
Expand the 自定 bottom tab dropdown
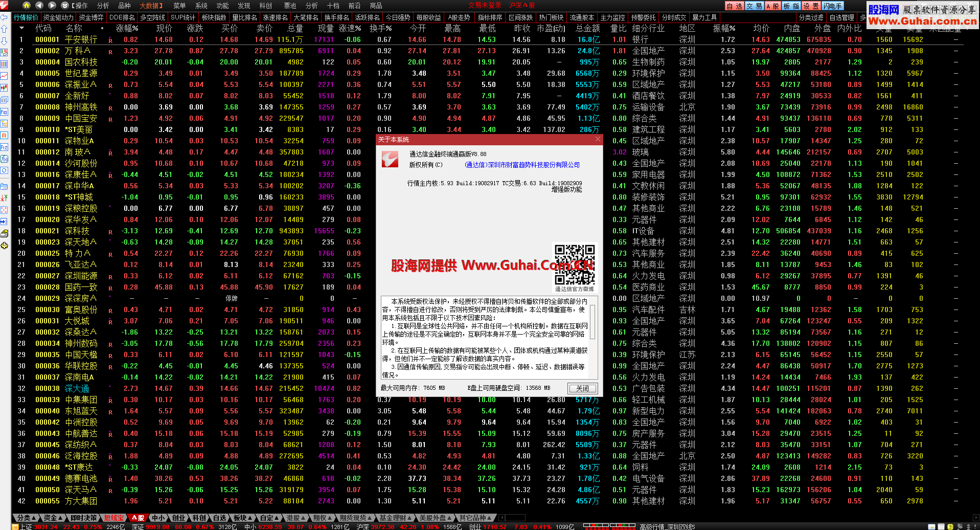277,518
